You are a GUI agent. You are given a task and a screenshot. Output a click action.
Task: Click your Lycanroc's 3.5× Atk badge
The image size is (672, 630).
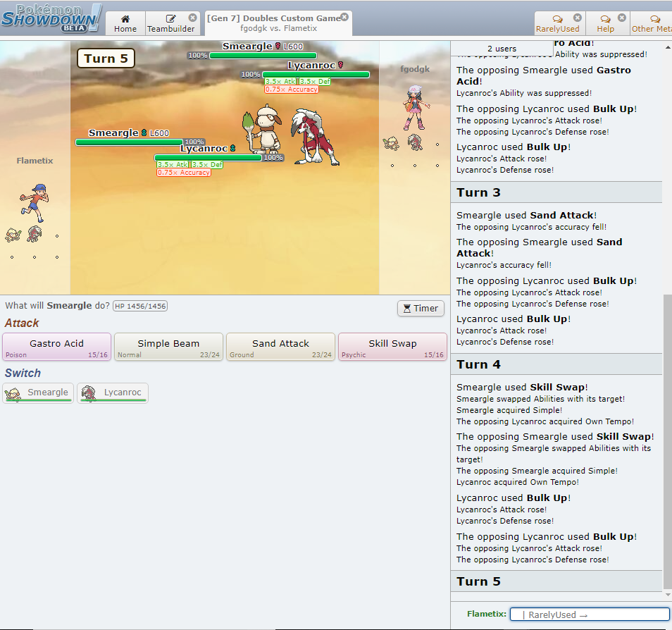[173, 165]
